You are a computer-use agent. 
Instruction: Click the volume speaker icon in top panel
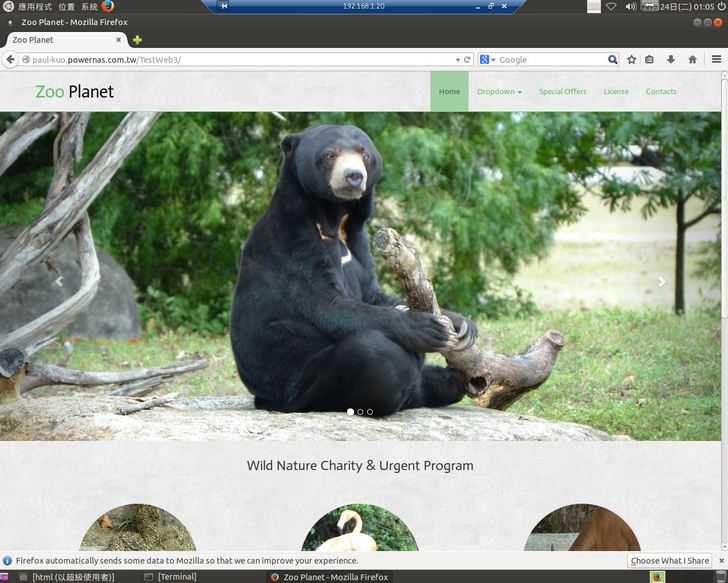pyautogui.click(x=630, y=6)
